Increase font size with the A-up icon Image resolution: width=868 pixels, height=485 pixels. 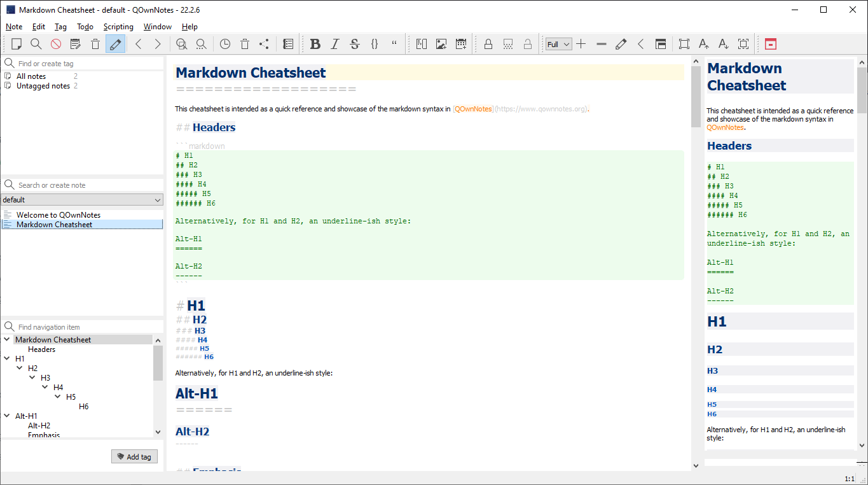click(704, 44)
